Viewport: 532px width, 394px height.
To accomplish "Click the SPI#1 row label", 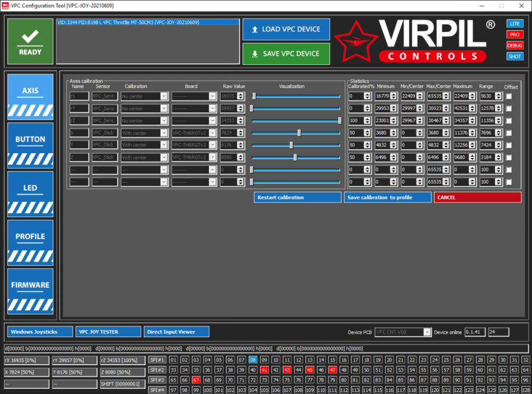I will tap(157, 360).
